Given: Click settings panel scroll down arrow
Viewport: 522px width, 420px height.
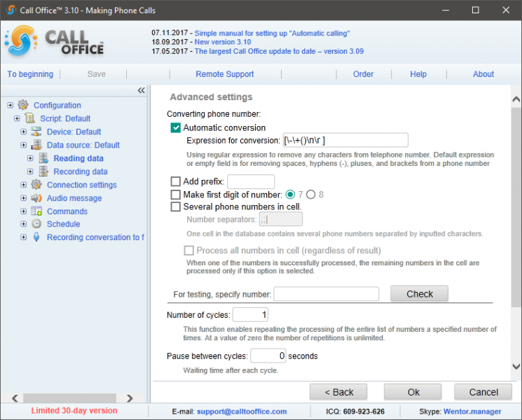Looking at the screenshot, I should pos(516,367).
